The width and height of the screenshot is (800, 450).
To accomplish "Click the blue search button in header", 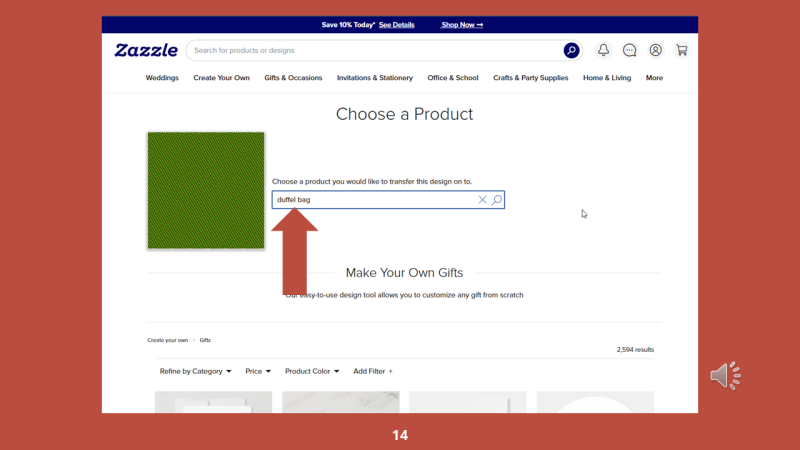I will 571,50.
